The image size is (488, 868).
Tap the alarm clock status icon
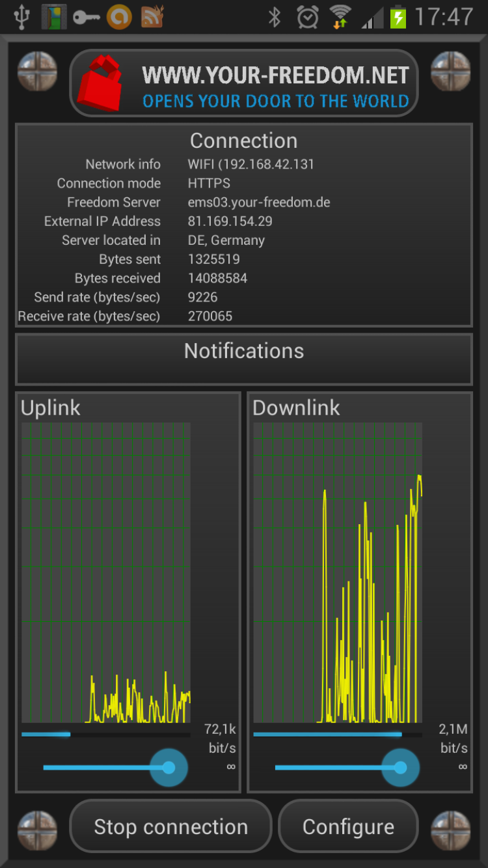[306, 18]
